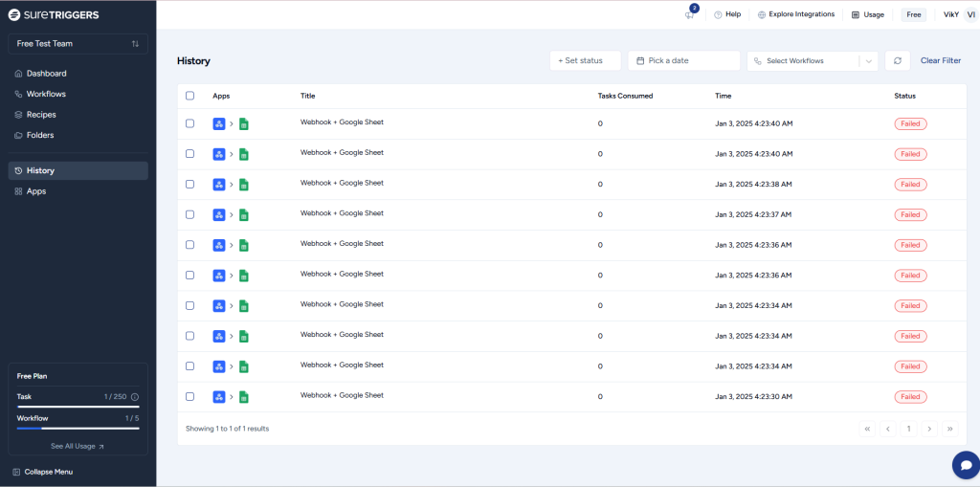Click the Workflow usage progress bar
This screenshot has height=487, width=980.
(x=78, y=428)
